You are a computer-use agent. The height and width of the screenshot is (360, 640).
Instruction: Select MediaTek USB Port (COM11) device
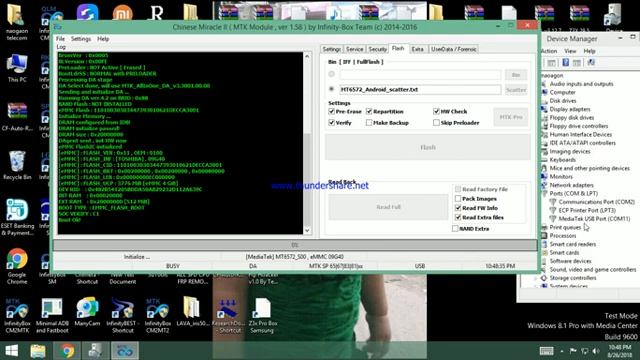pos(594,219)
